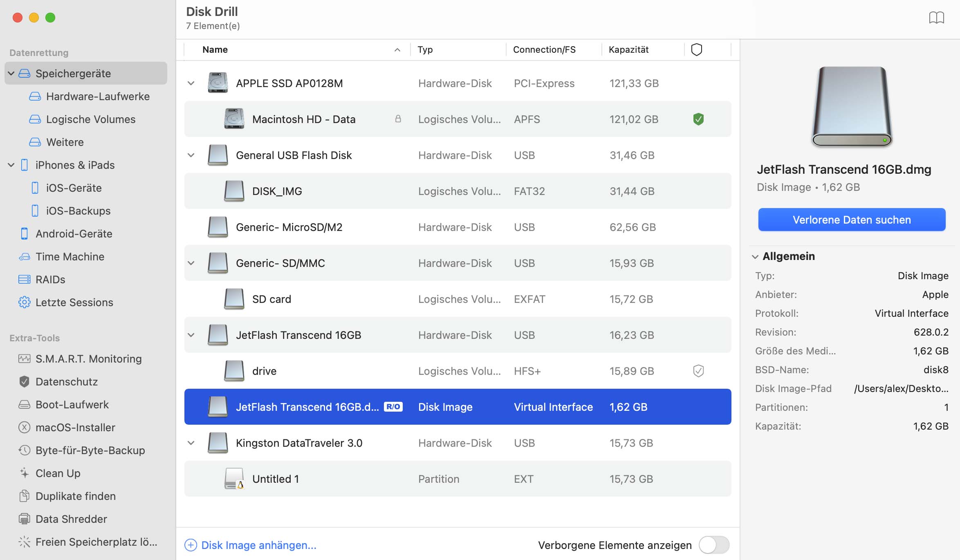Click Verlorene Daten suchen button

tap(852, 220)
